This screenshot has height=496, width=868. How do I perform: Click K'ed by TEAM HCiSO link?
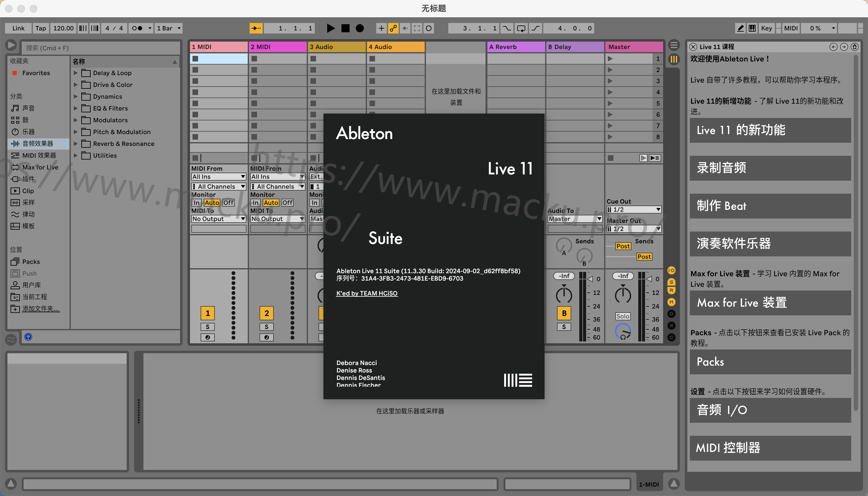367,293
